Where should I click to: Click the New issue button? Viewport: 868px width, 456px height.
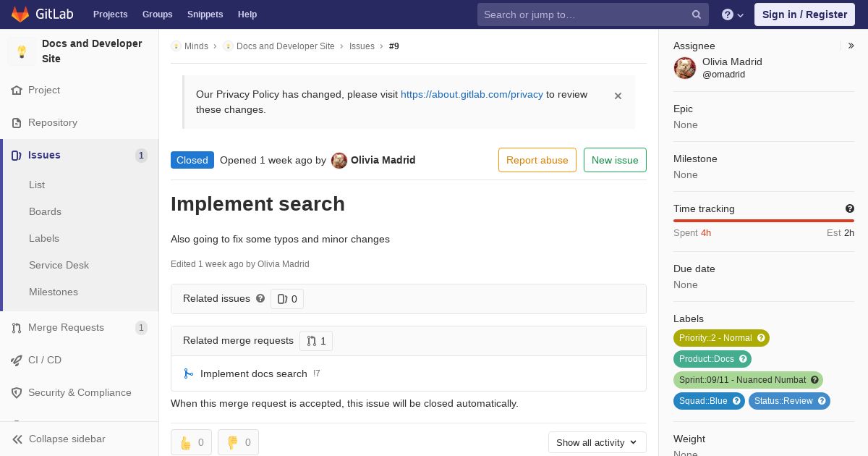tap(615, 160)
